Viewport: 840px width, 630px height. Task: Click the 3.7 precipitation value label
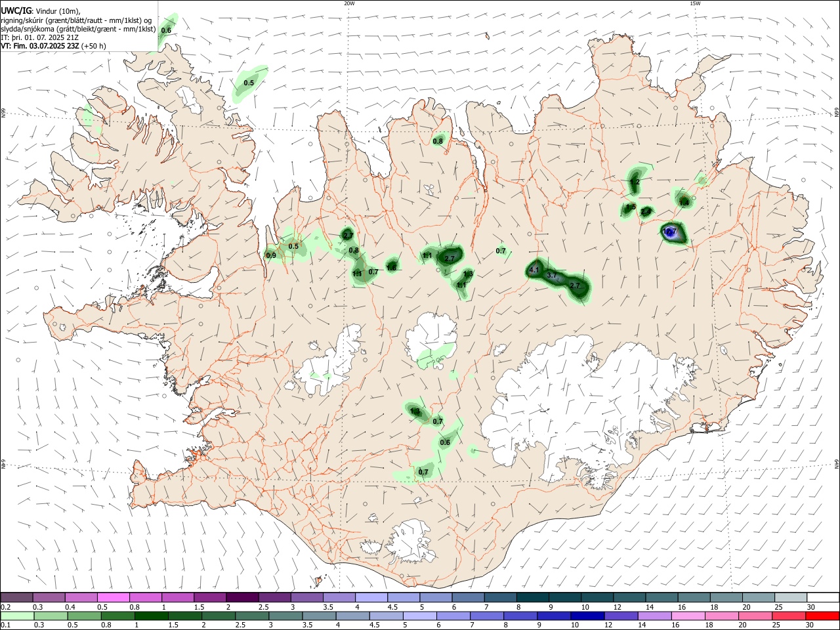pos(552,276)
